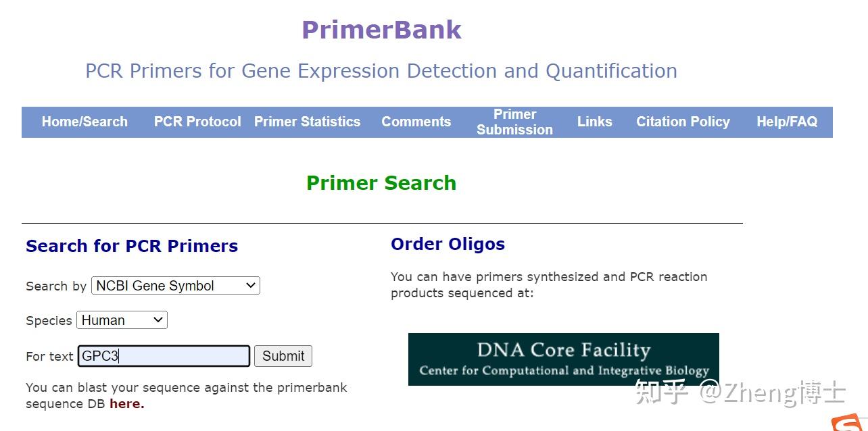Click inside the GPC3 text field

(x=164, y=356)
